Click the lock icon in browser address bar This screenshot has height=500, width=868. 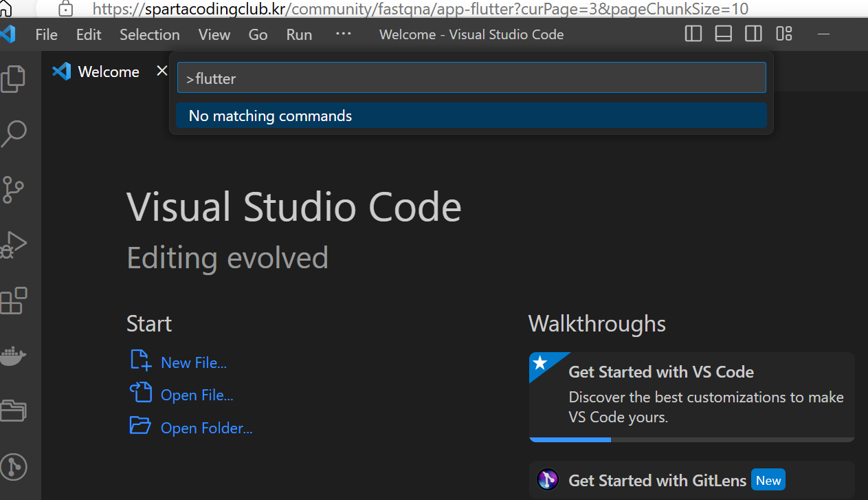pos(65,8)
